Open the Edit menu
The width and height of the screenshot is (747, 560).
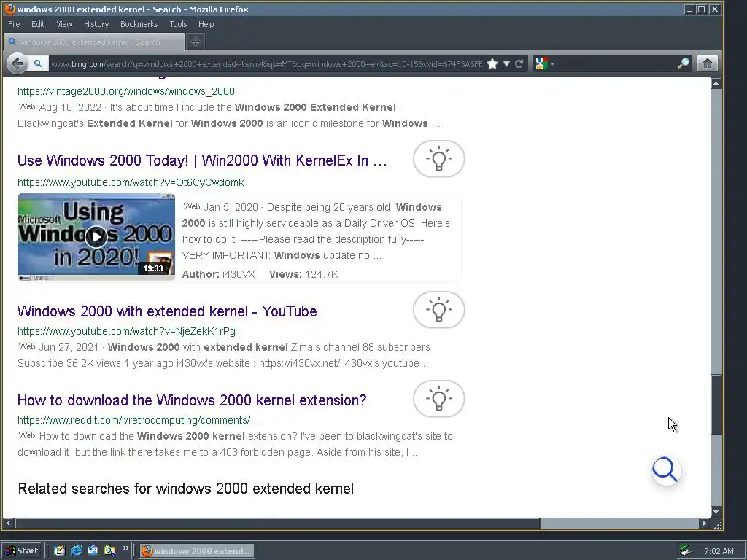38,24
